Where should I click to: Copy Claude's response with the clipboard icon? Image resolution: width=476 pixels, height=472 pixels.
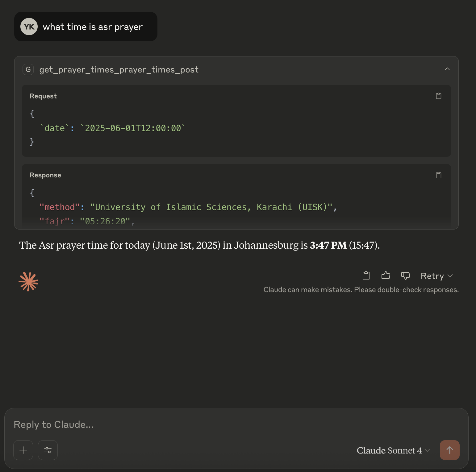366,275
